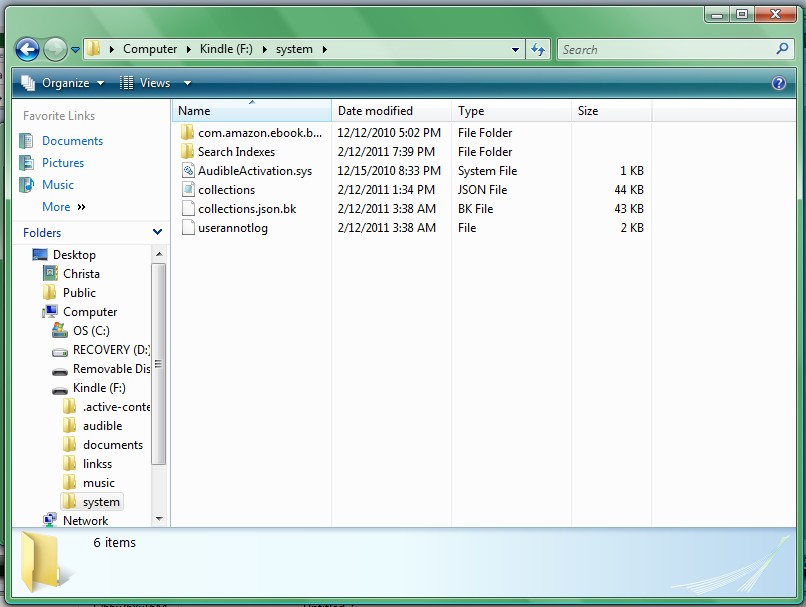Open .active-content folder in tree
Viewport: 806px width, 607px height.
(x=116, y=407)
